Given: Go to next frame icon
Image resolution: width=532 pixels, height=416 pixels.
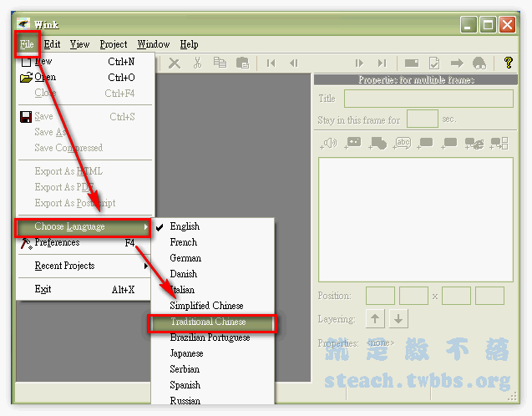Looking at the screenshot, I should (x=359, y=63).
